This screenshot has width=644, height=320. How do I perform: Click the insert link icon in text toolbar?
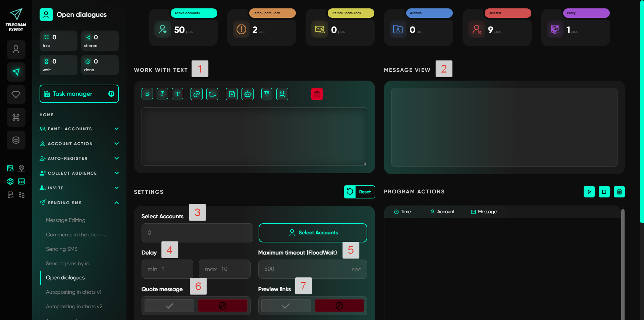pyautogui.click(x=197, y=94)
